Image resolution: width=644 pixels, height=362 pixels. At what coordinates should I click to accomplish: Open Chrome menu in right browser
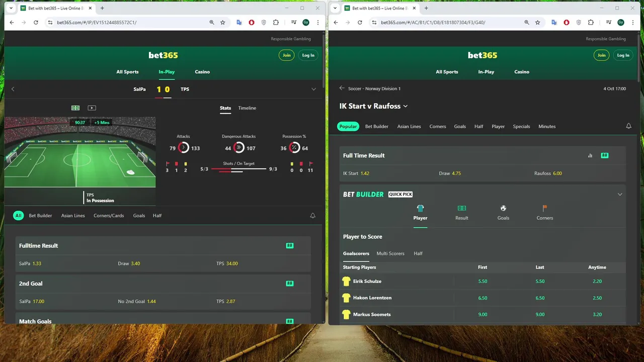[x=633, y=22]
